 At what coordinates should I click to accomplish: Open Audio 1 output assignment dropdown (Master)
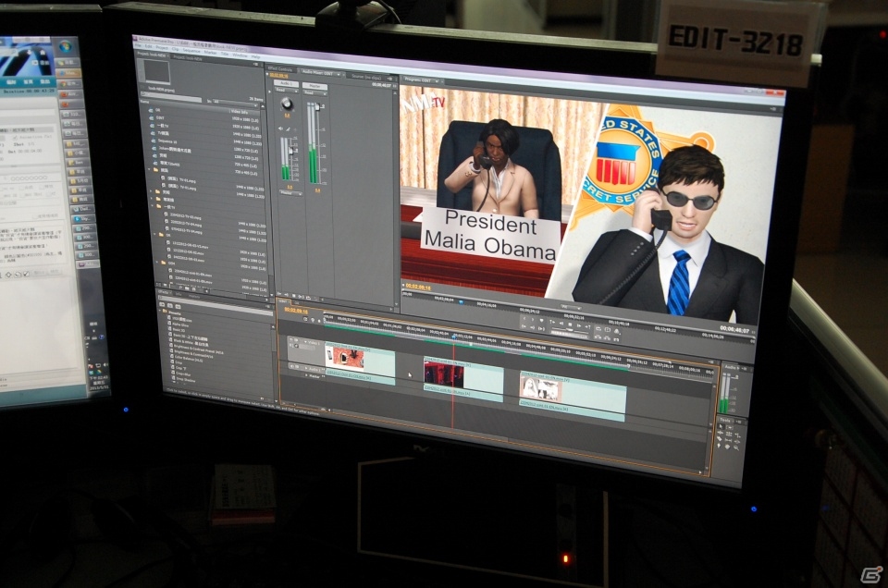pyautogui.click(x=290, y=193)
